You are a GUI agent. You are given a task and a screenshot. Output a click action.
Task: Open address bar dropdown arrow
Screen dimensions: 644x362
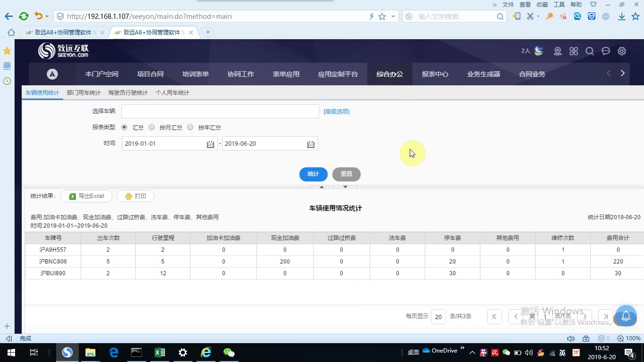point(393,16)
